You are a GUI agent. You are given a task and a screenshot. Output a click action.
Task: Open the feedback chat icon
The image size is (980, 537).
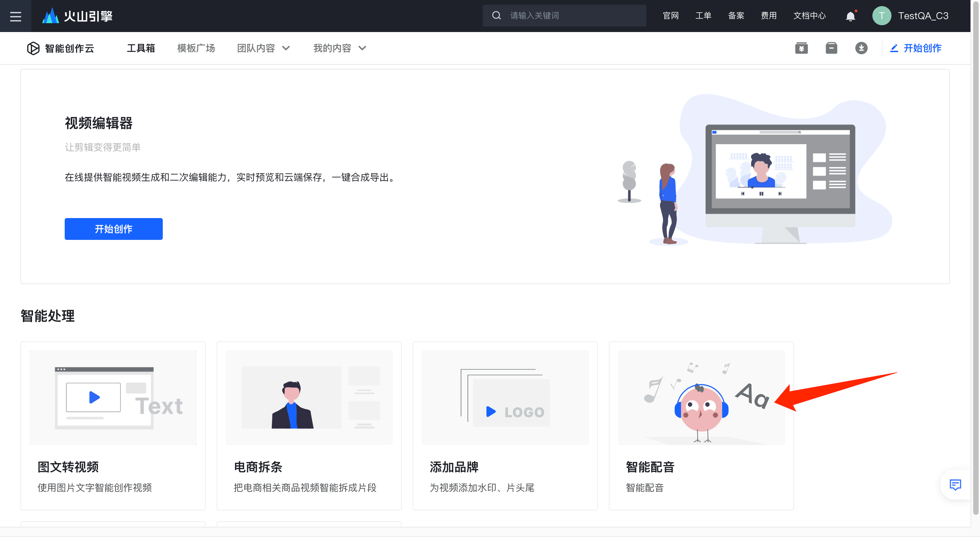coord(955,485)
